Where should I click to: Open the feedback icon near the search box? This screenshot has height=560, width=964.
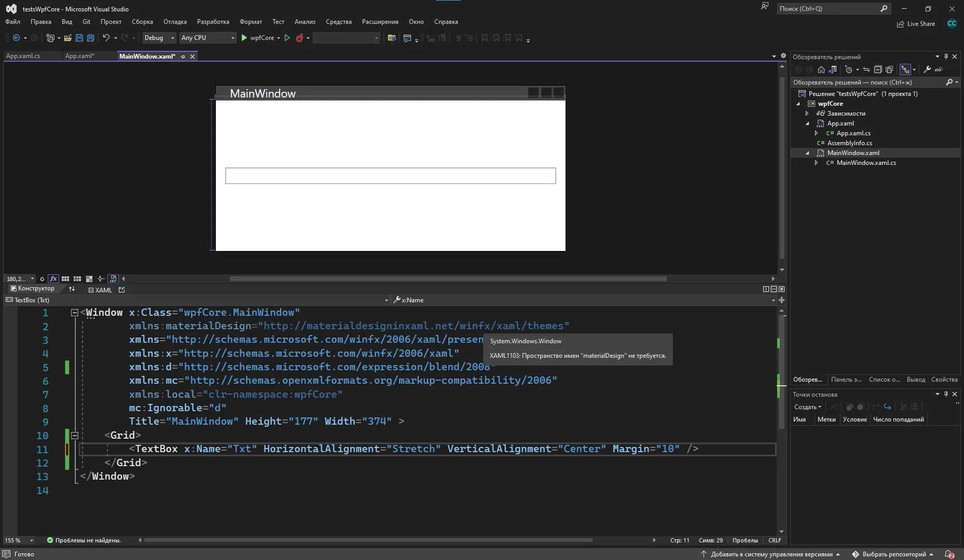764,7
